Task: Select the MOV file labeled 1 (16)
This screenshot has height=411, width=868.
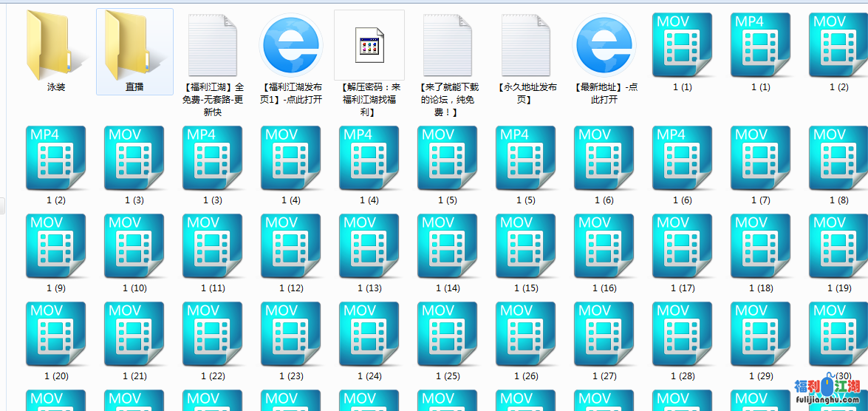Action: (x=604, y=246)
